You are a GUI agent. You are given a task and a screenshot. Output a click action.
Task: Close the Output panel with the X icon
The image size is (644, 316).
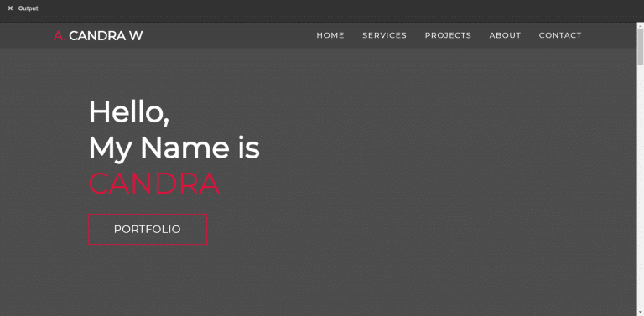11,8
